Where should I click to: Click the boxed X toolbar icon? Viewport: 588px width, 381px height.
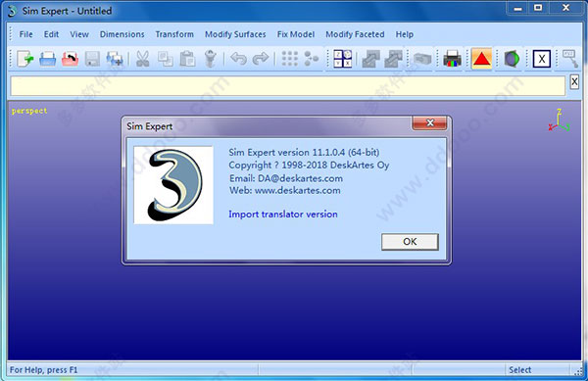tap(542, 59)
